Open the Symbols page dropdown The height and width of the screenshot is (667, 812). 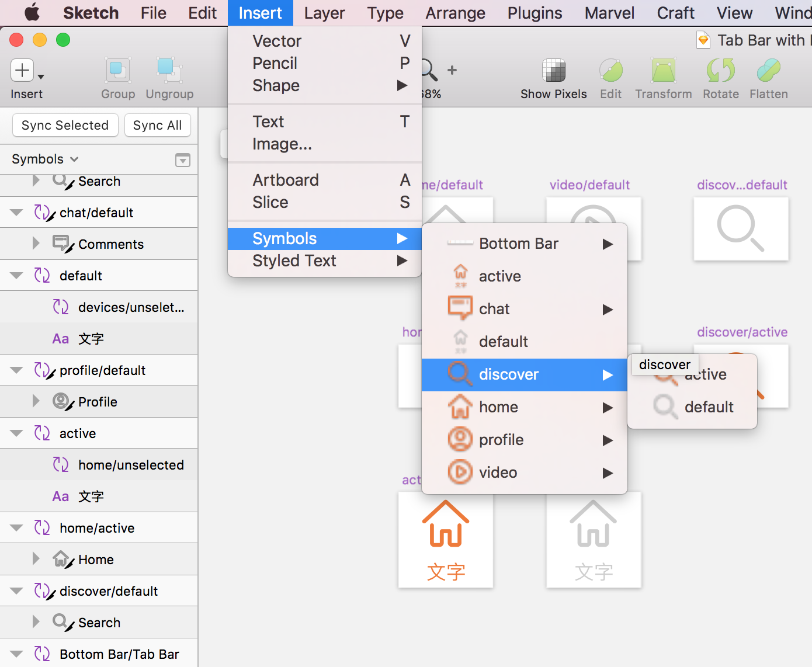(45, 159)
